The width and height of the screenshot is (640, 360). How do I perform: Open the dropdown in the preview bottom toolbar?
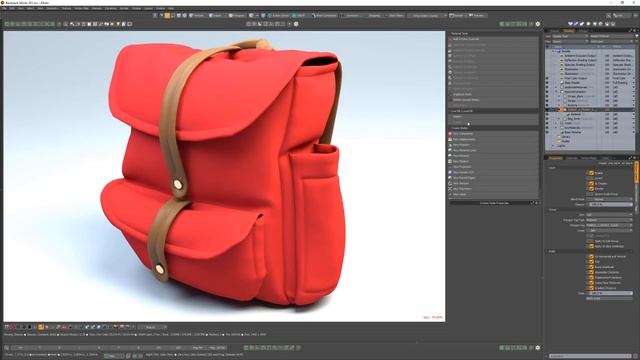pos(152,327)
